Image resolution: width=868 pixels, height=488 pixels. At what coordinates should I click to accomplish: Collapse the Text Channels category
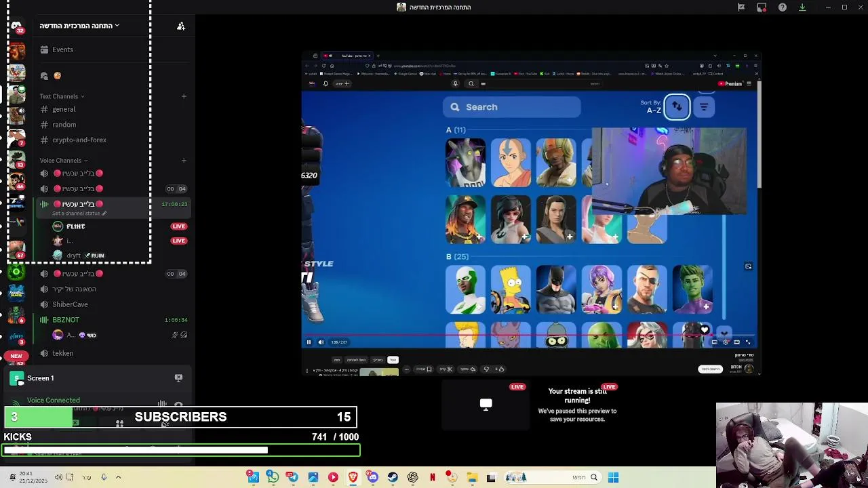point(62,96)
